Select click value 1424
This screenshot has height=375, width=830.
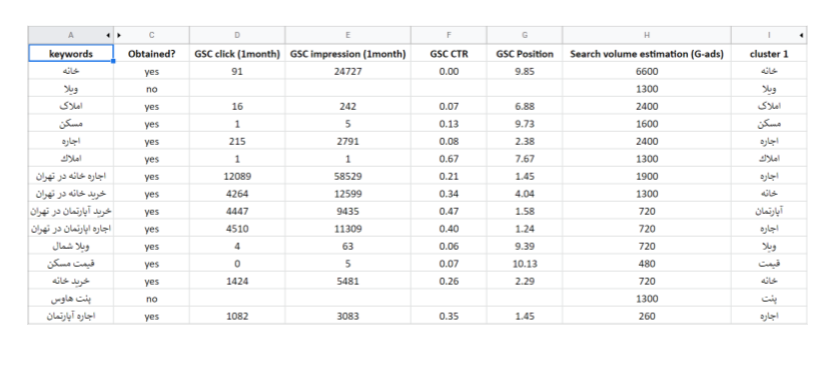[x=237, y=281]
